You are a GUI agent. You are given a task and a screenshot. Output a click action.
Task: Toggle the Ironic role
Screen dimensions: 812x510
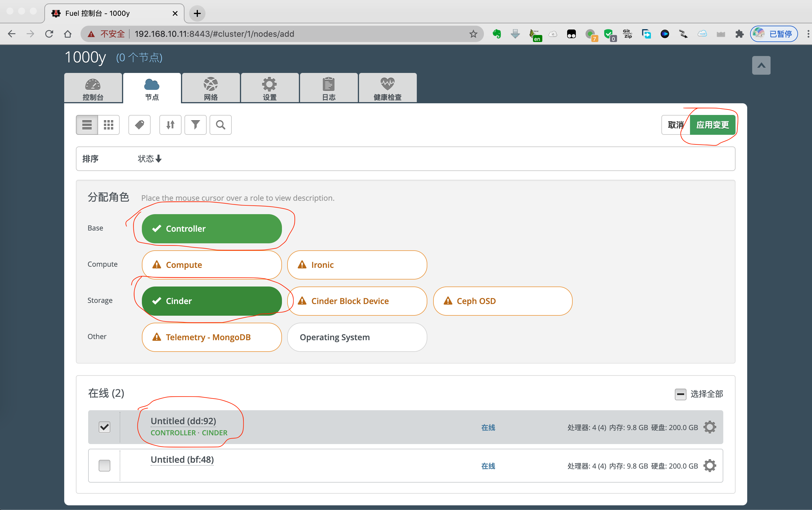tap(357, 265)
